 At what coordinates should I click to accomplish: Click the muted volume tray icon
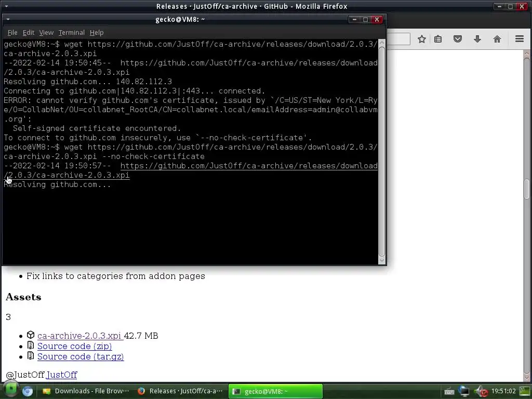[x=481, y=391]
